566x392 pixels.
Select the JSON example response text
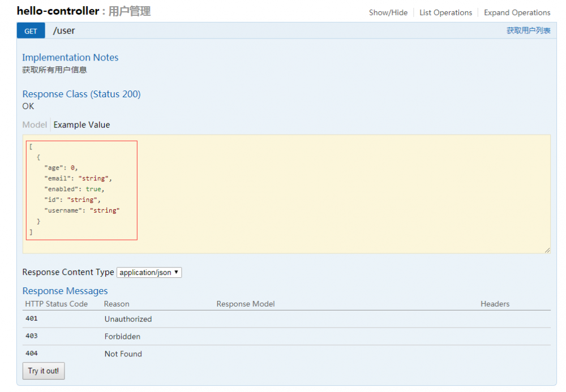pos(81,189)
